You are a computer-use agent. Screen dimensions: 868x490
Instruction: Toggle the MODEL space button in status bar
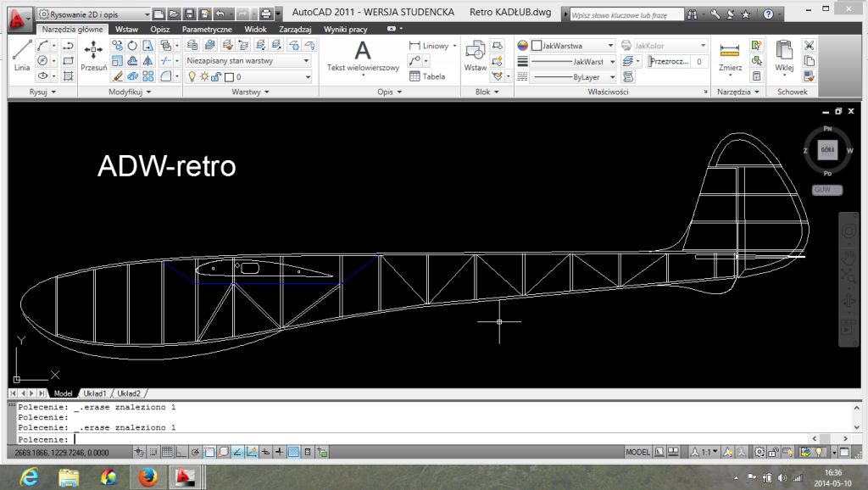(637, 453)
